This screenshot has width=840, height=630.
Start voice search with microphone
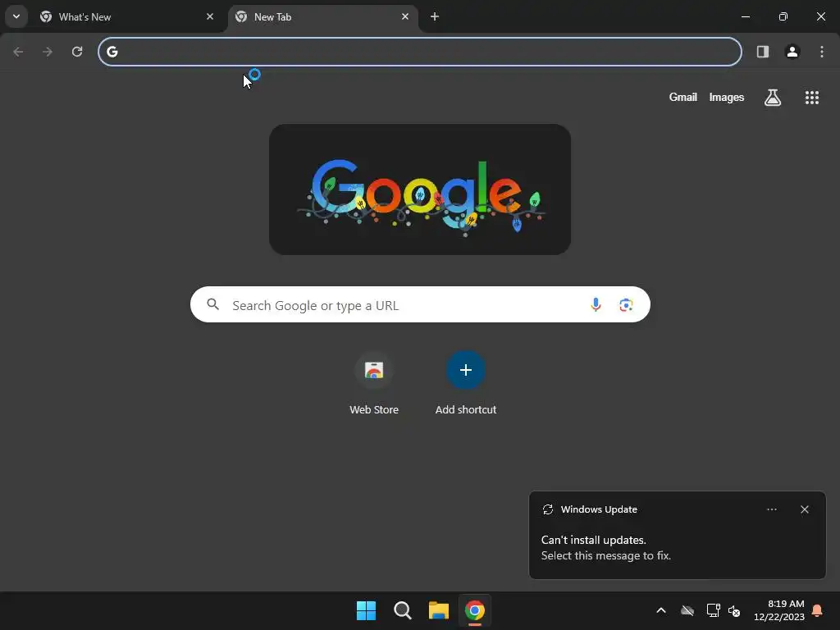click(x=596, y=305)
